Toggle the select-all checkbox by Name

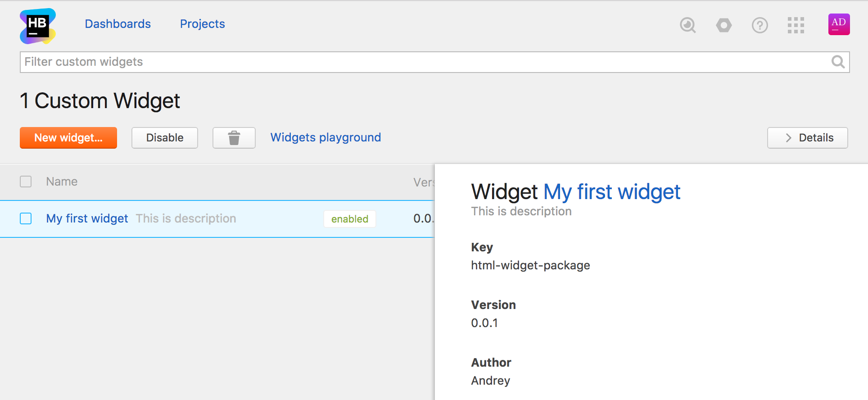(x=26, y=182)
